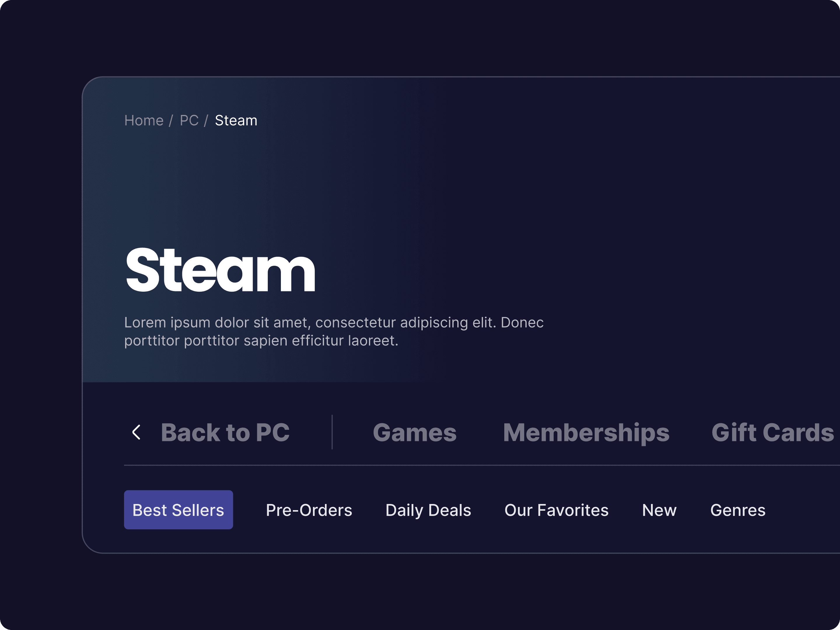Filter by New releases
The height and width of the screenshot is (630, 840).
click(x=659, y=510)
